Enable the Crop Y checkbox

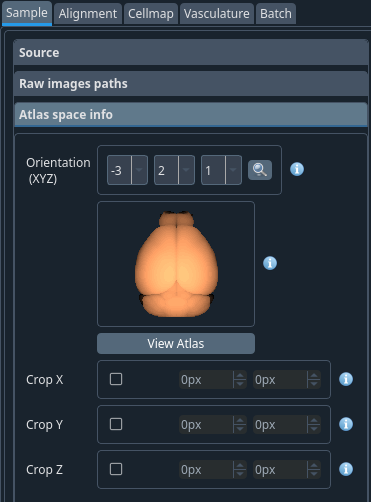pos(116,424)
